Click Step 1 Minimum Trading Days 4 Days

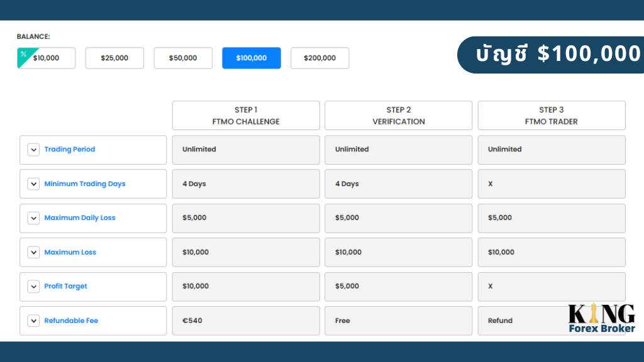[194, 184]
